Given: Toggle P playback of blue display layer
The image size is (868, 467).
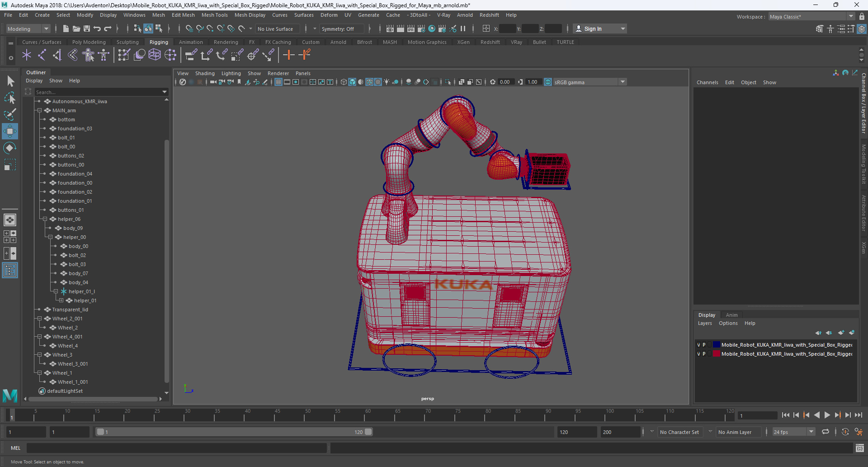Looking at the screenshot, I should coord(704,345).
